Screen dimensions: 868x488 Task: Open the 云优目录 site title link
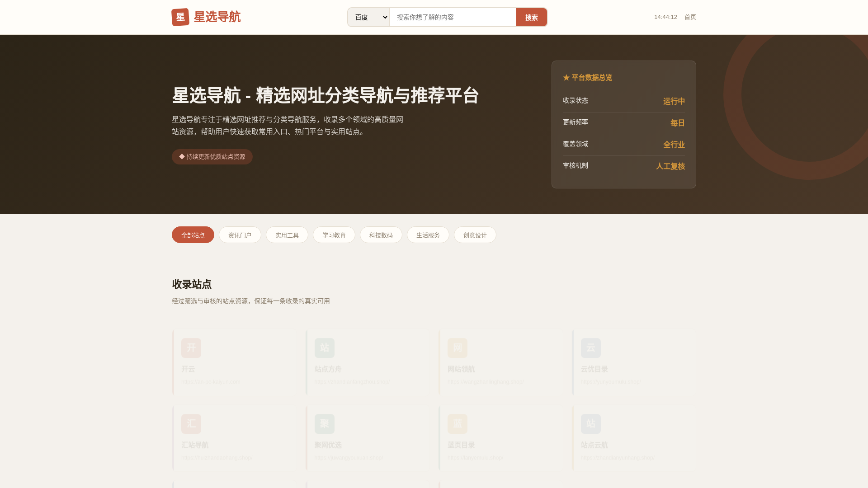(594, 369)
